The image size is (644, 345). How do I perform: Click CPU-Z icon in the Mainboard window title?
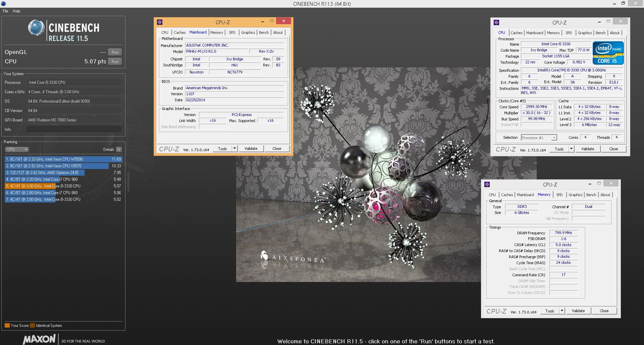click(x=160, y=22)
